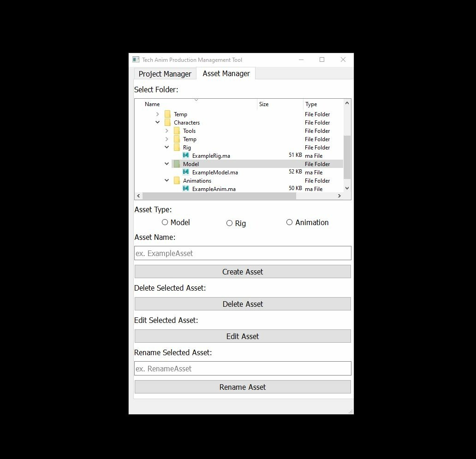Click the Create Asset button
The height and width of the screenshot is (459, 476).
(242, 271)
